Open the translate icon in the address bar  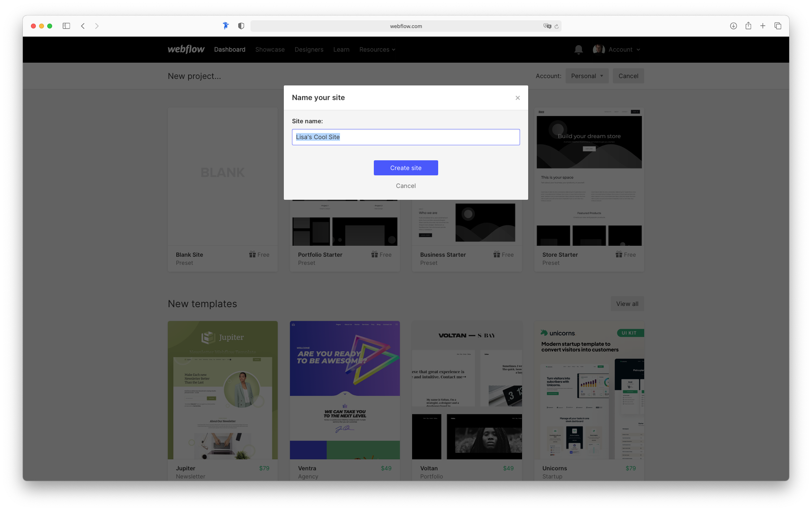547,26
